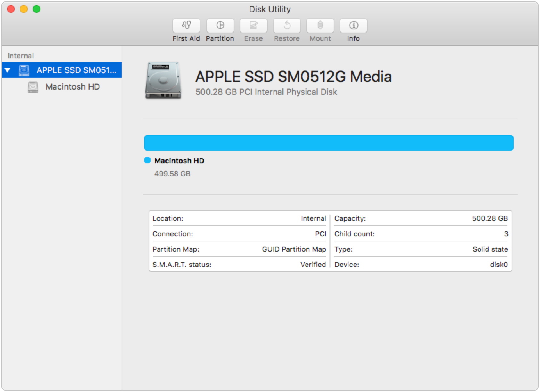Click the S.M.A.R.T. status Verified value

click(x=313, y=265)
